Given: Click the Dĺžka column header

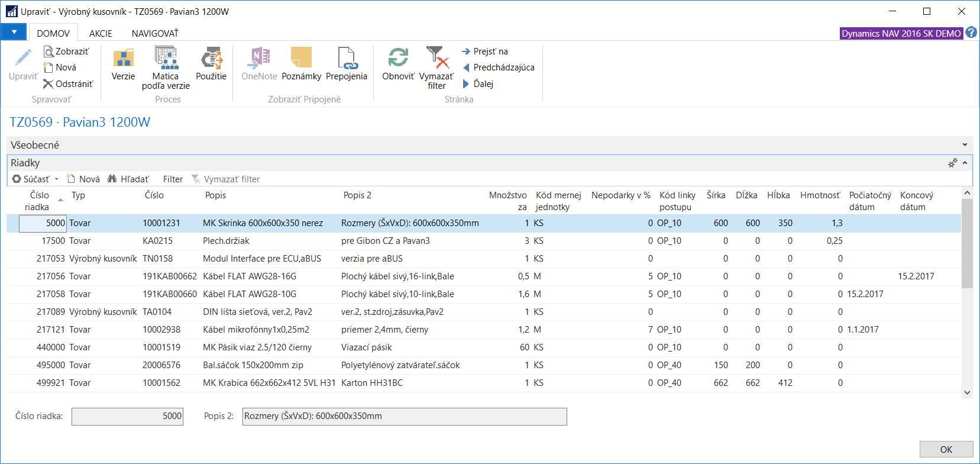Looking at the screenshot, I should pyautogui.click(x=746, y=195).
